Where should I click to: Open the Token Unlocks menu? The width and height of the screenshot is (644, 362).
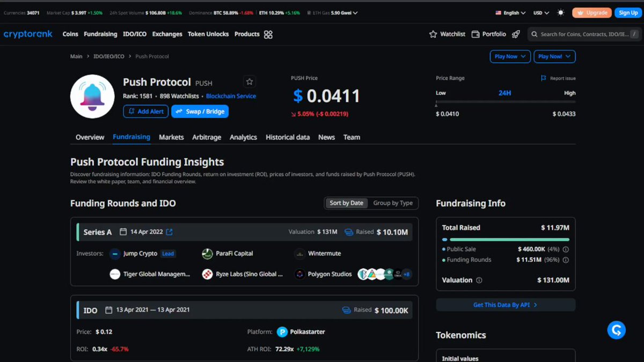(x=208, y=34)
